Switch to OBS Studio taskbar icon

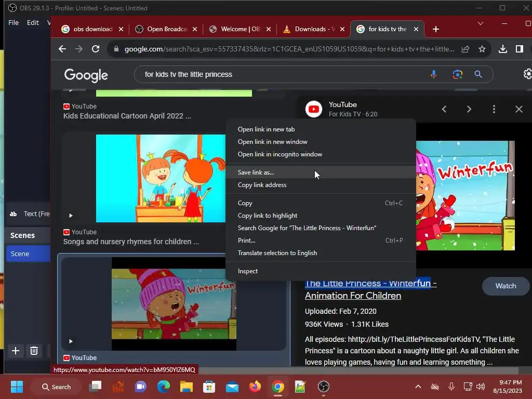[x=323, y=387]
